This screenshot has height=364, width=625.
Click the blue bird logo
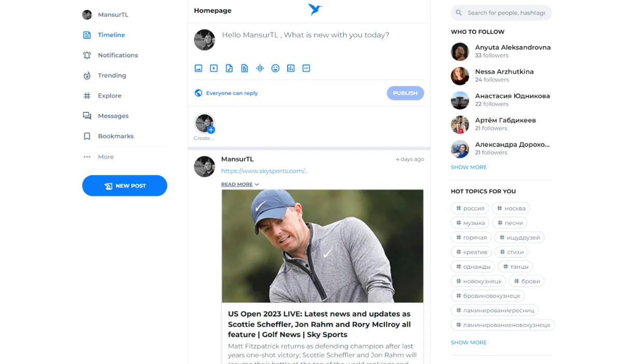315,9
